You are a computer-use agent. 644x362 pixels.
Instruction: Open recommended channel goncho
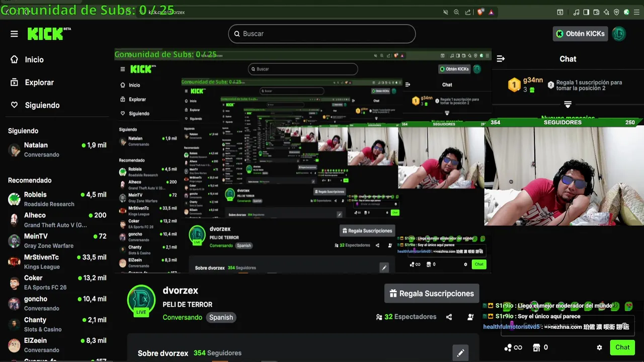click(57, 303)
